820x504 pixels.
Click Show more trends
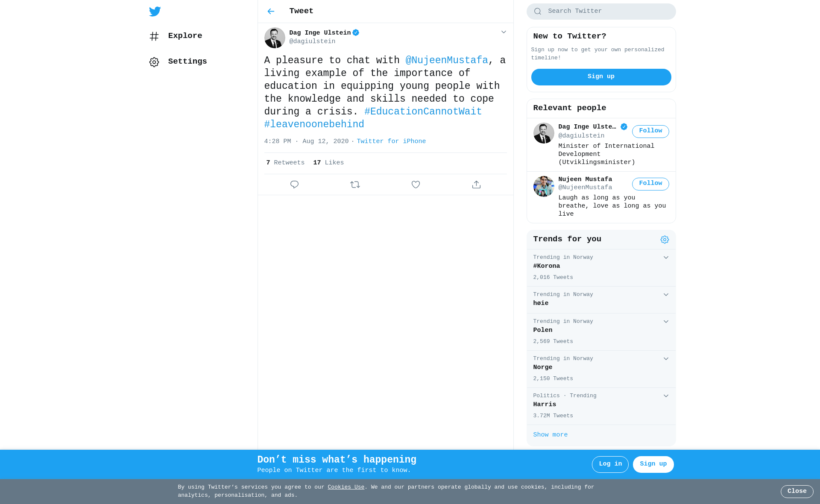click(550, 435)
